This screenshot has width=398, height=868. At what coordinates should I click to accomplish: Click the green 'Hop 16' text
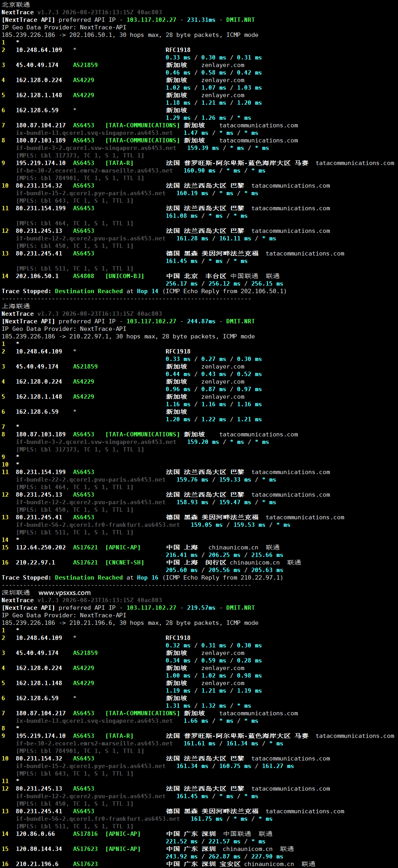(x=147, y=578)
